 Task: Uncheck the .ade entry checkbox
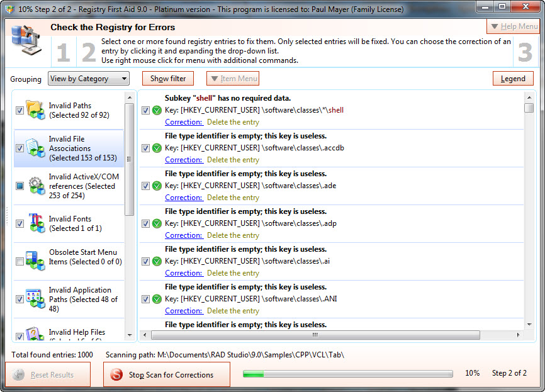145,186
